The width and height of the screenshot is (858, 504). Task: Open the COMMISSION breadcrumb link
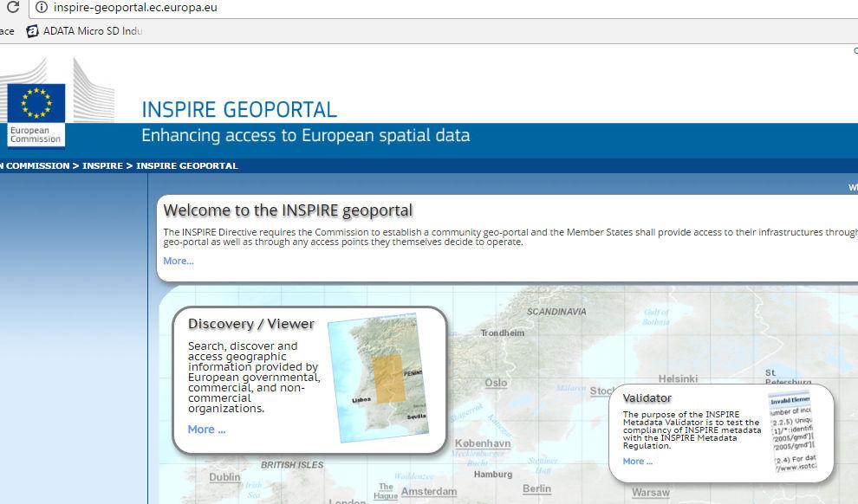tap(38, 165)
